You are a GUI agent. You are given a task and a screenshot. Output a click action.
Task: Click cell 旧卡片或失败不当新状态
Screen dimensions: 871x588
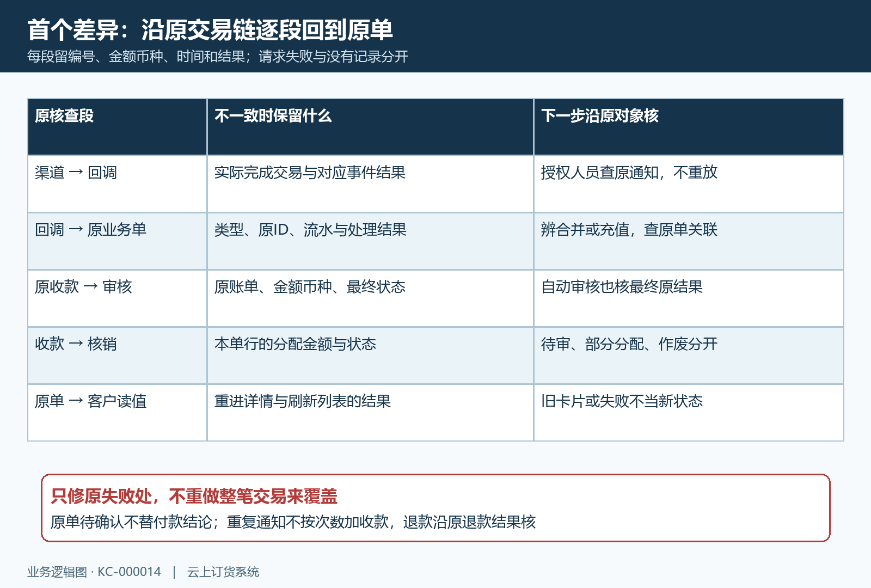point(689,413)
